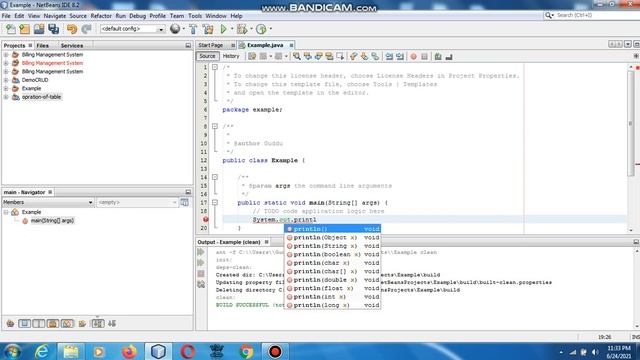
Task: Click the Build Project hammer icon
Action: point(193,29)
